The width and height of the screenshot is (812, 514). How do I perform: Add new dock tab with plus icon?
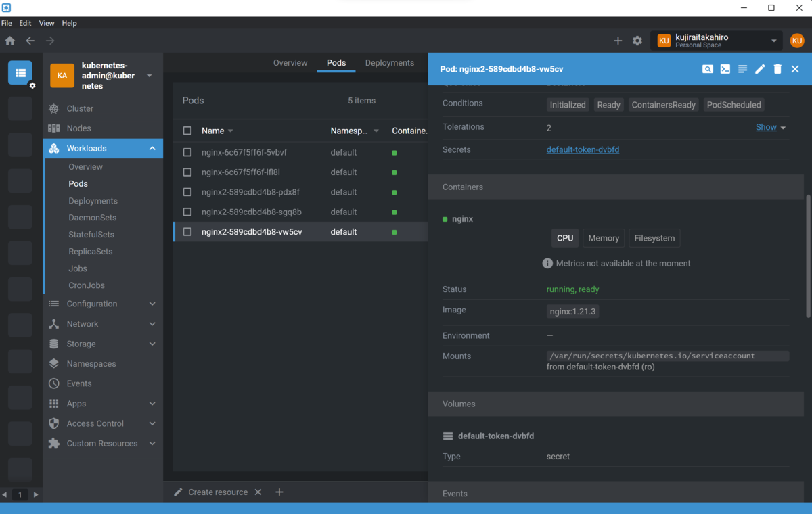click(x=279, y=492)
